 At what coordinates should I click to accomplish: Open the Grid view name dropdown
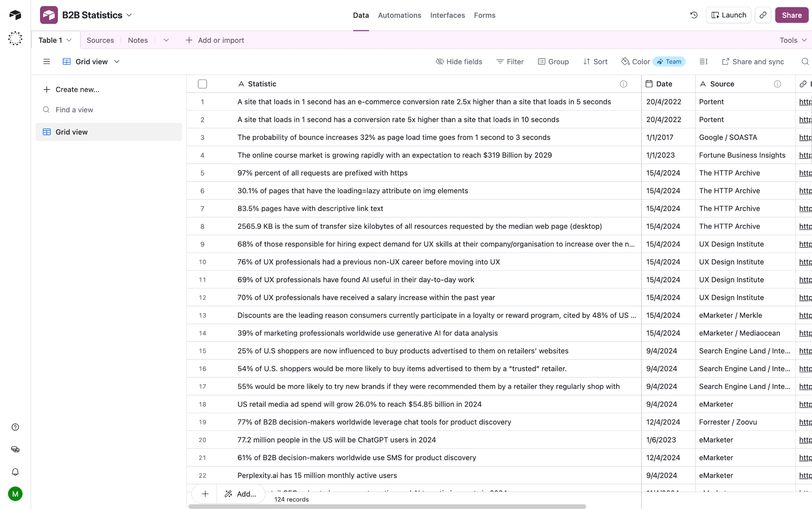[x=117, y=61]
